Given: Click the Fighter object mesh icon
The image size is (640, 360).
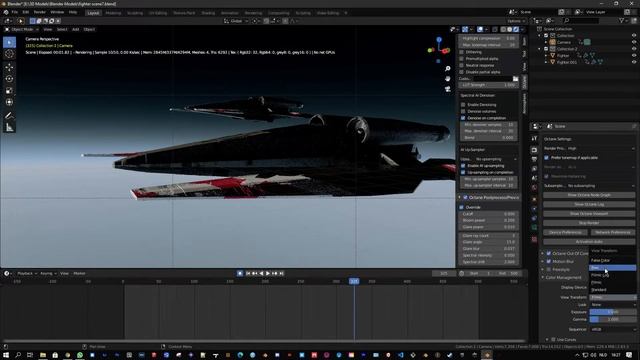Looking at the screenshot, I should click(x=553, y=56).
